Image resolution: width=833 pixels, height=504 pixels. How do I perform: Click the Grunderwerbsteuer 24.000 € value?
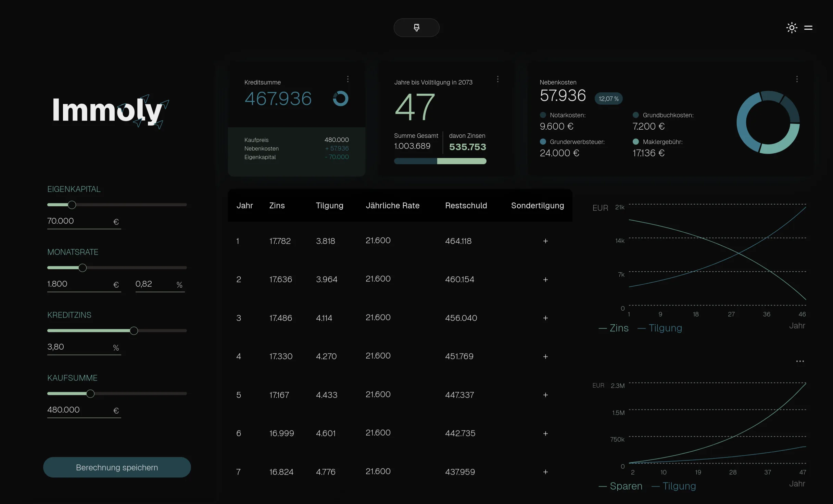click(x=559, y=153)
